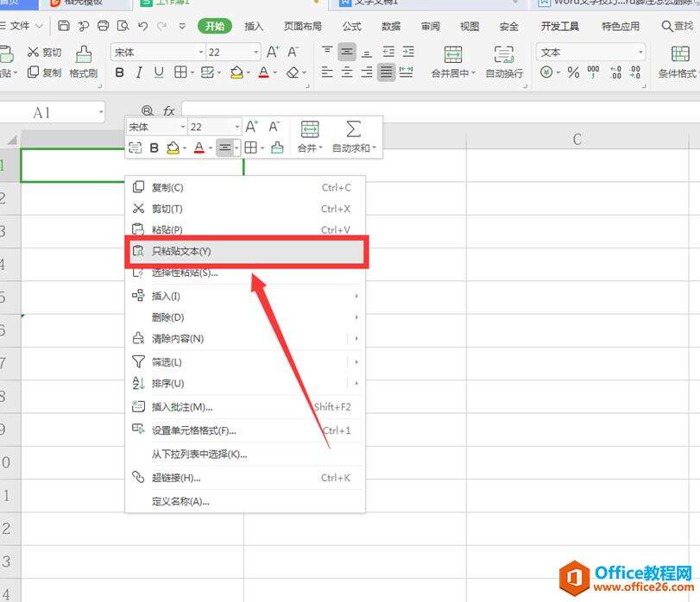This screenshot has width=700, height=602.
Task: Choose 复制(C) in context menu
Action: [245, 187]
